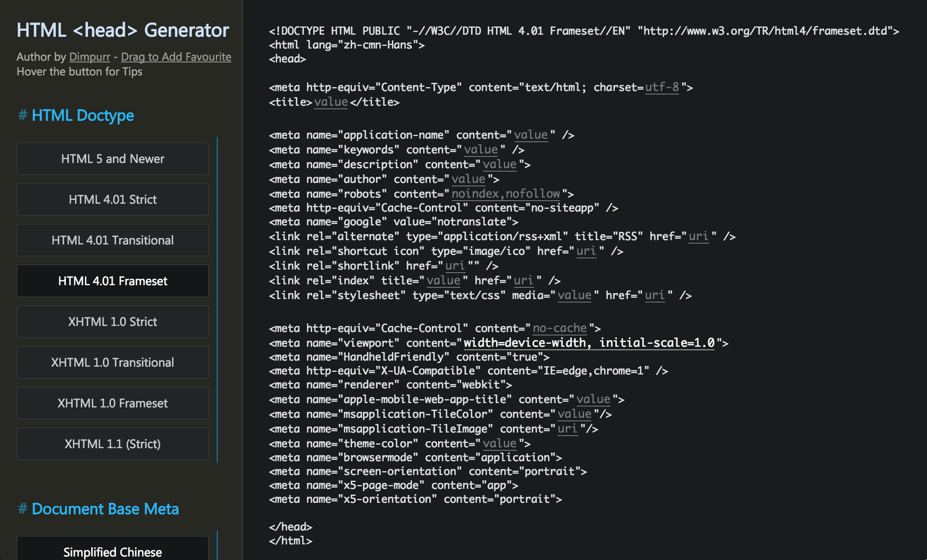Screen dimensions: 927x560
Task: Click the XHTML 1.0 Frameset button
Action: pos(113,403)
